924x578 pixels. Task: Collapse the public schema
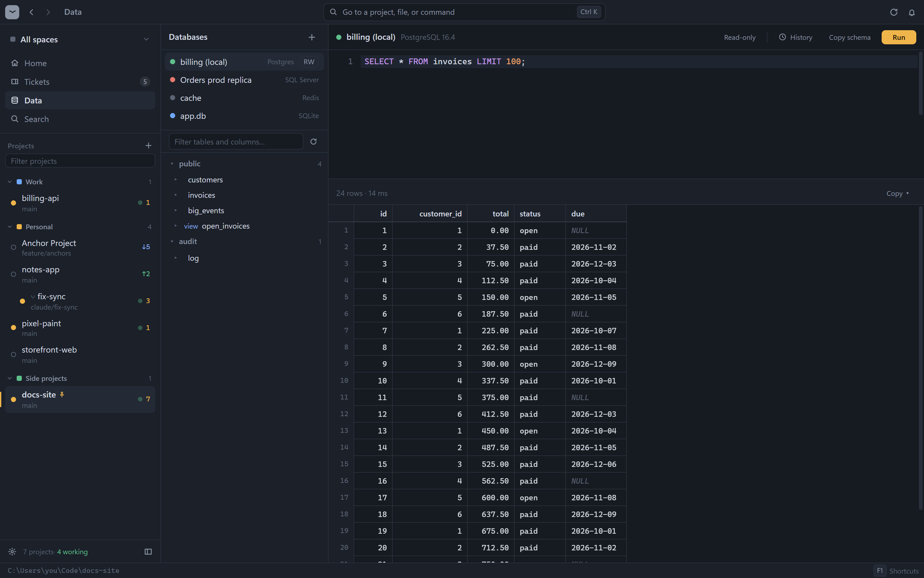pyautogui.click(x=172, y=164)
